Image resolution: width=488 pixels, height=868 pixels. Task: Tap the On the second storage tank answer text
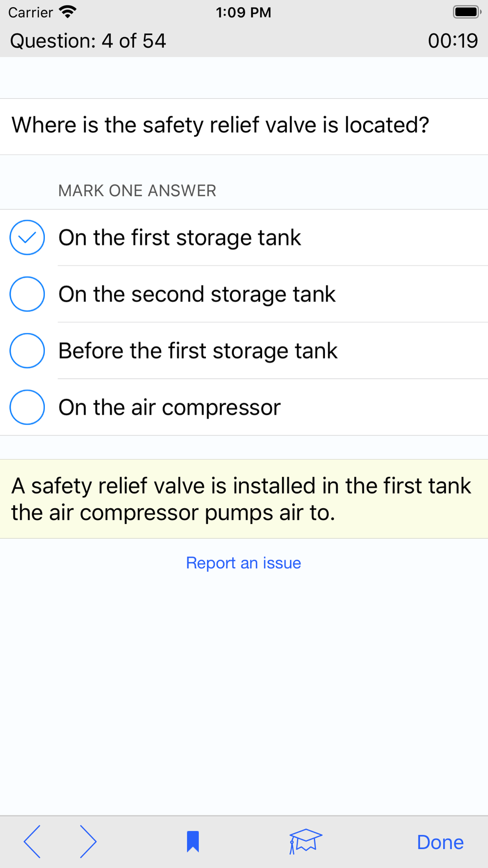[x=197, y=295]
